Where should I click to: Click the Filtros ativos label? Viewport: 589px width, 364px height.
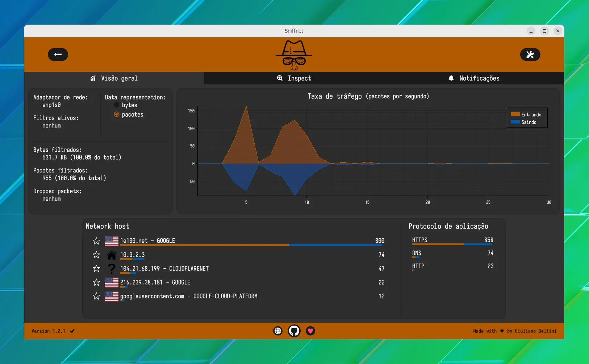point(56,118)
